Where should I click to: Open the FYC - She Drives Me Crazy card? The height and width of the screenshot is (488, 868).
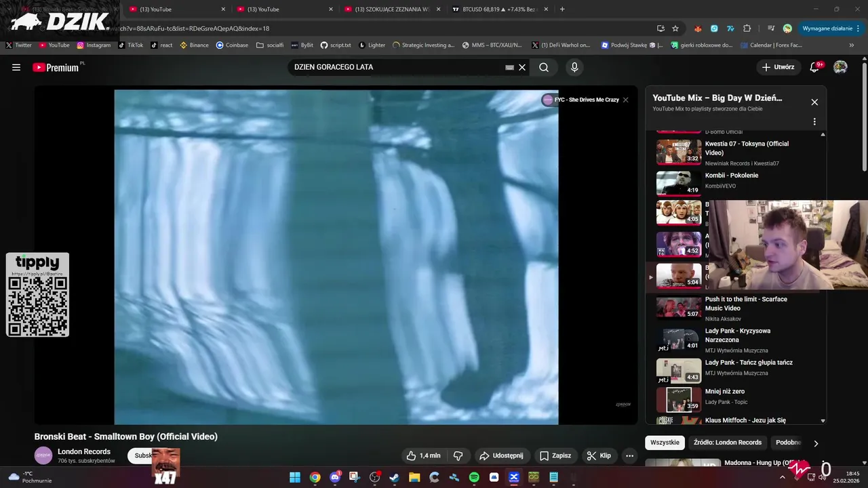tap(581, 100)
